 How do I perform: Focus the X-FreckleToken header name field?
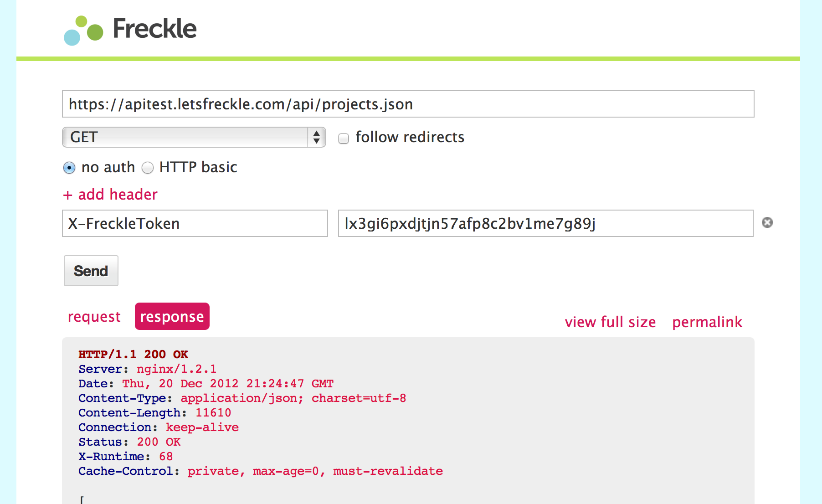click(195, 223)
